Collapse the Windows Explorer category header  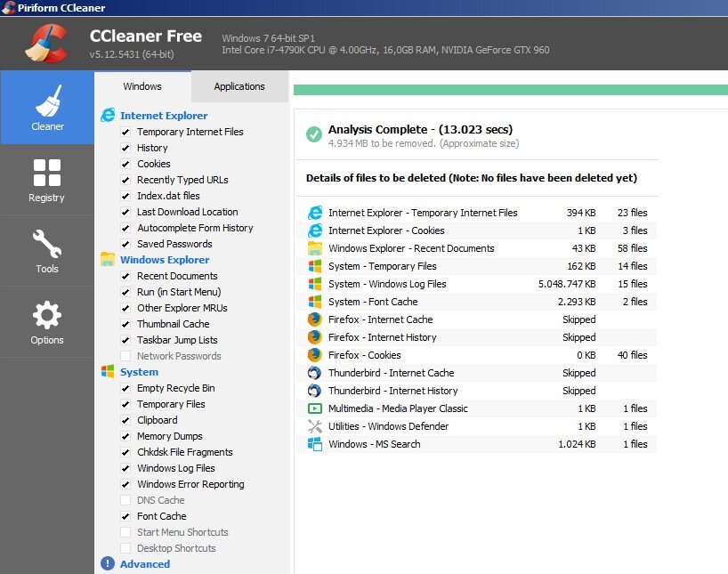click(165, 260)
